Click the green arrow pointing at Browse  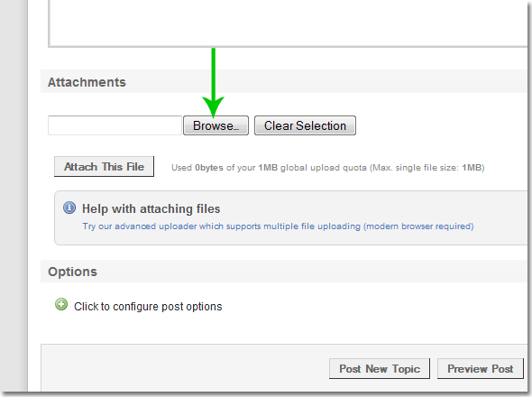214,83
